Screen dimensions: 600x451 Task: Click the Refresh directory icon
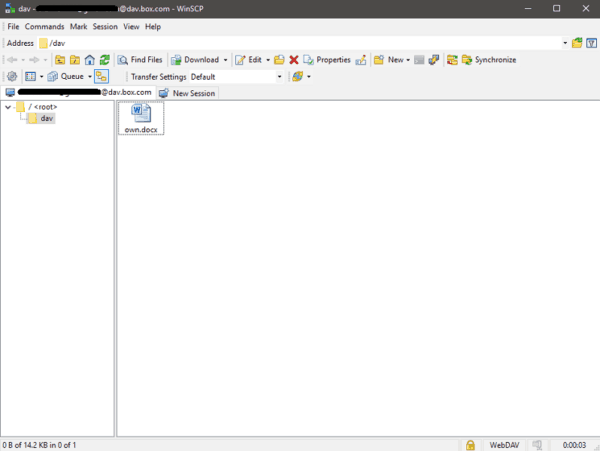pyautogui.click(x=104, y=60)
